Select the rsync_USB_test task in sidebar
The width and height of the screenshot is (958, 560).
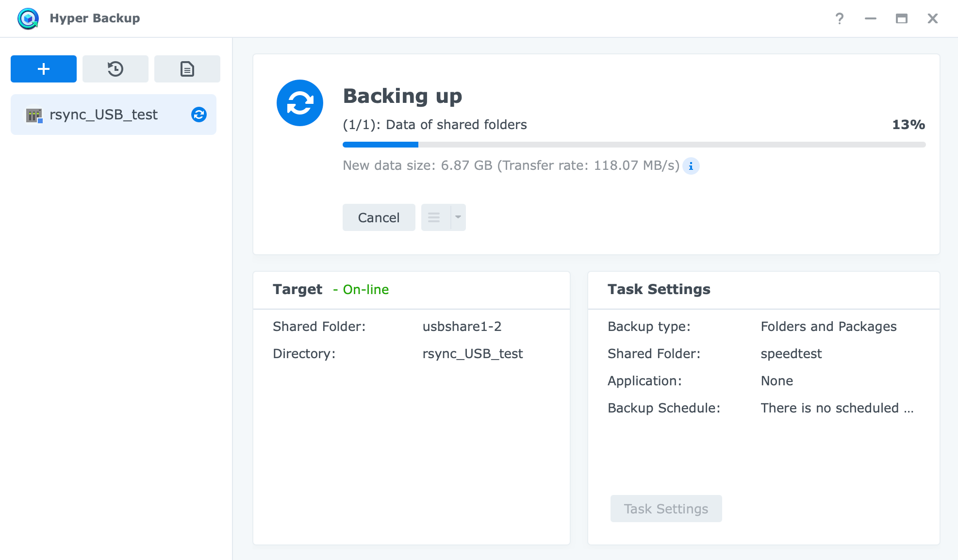pos(114,115)
